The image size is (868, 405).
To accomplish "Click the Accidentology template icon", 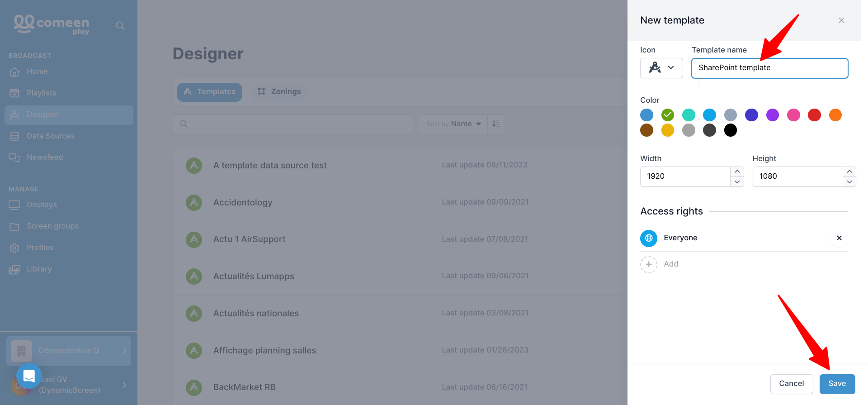I will click(x=194, y=202).
